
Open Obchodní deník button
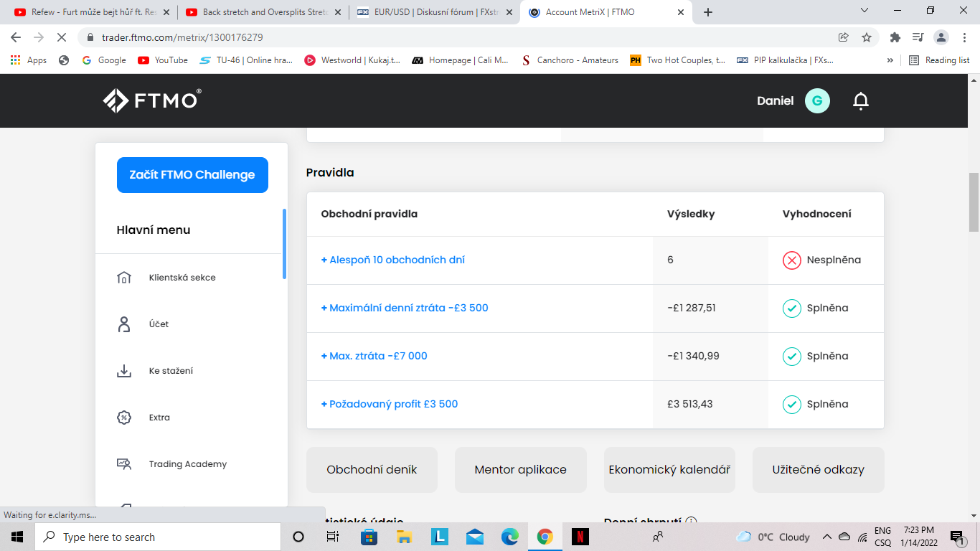click(x=372, y=470)
